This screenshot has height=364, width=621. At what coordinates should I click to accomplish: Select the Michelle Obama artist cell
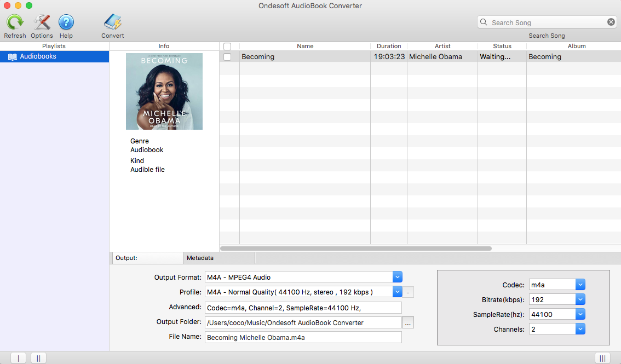442,56
